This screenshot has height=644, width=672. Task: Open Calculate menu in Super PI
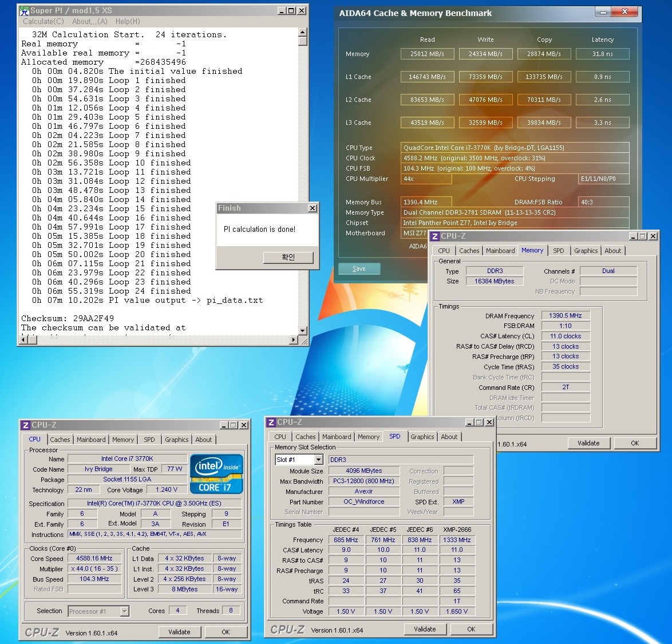coord(44,21)
